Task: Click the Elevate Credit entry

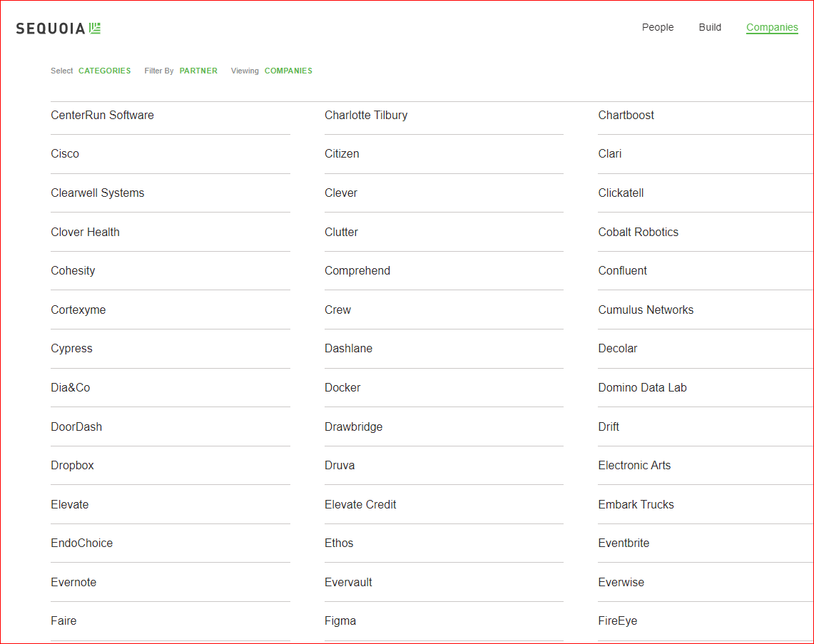Action: pyautogui.click(x=360, y=504)
